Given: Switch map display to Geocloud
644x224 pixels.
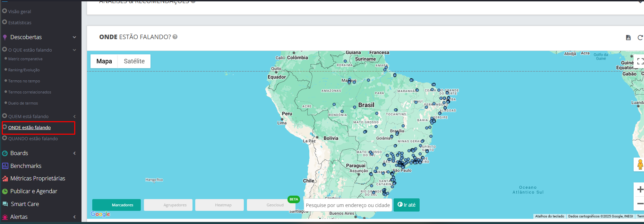Looking at the screenshot, I should 271,205.
